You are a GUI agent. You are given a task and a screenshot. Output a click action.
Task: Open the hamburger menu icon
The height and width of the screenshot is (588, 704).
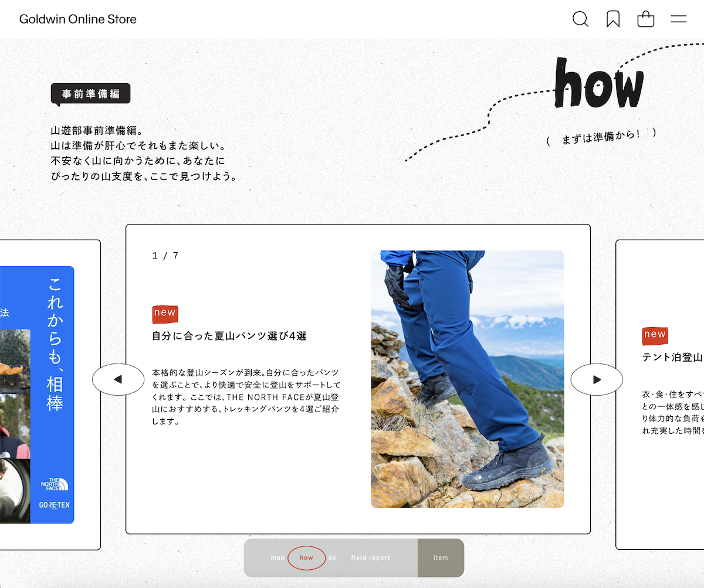coord(679,19)
